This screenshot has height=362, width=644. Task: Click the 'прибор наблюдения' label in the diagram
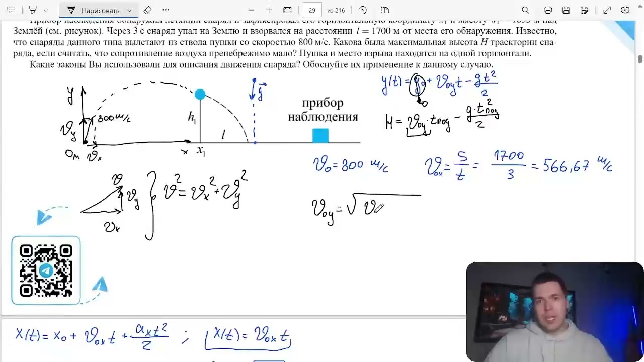tap(323, 110)
